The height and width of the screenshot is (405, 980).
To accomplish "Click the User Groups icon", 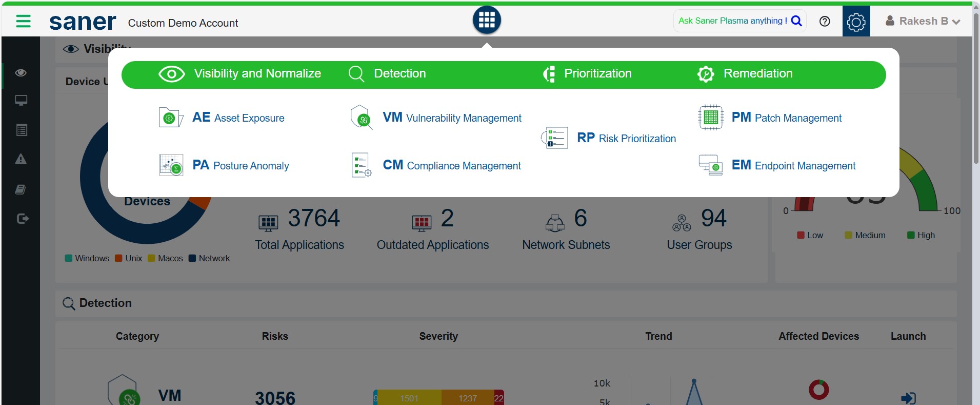I will point(682,223).
